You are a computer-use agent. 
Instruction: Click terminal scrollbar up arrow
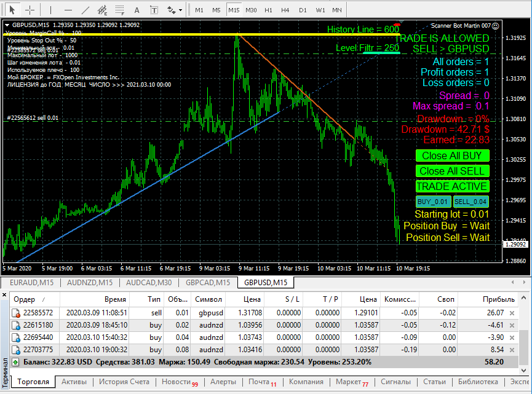524,297
